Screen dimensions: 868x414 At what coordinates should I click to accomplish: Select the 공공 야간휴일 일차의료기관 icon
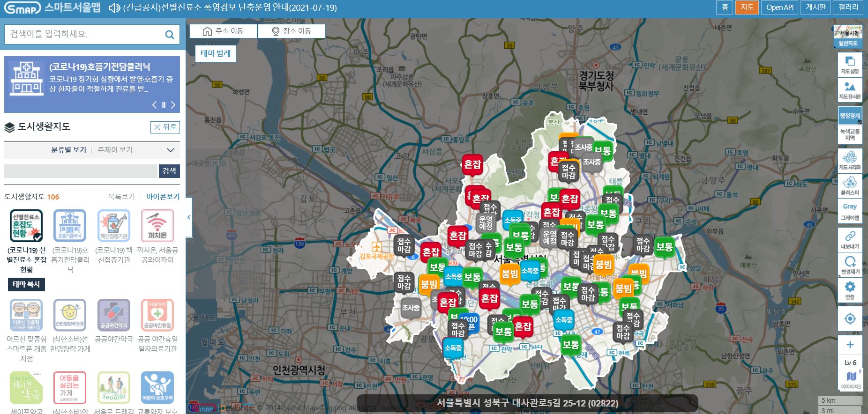(x=157, y=315)
